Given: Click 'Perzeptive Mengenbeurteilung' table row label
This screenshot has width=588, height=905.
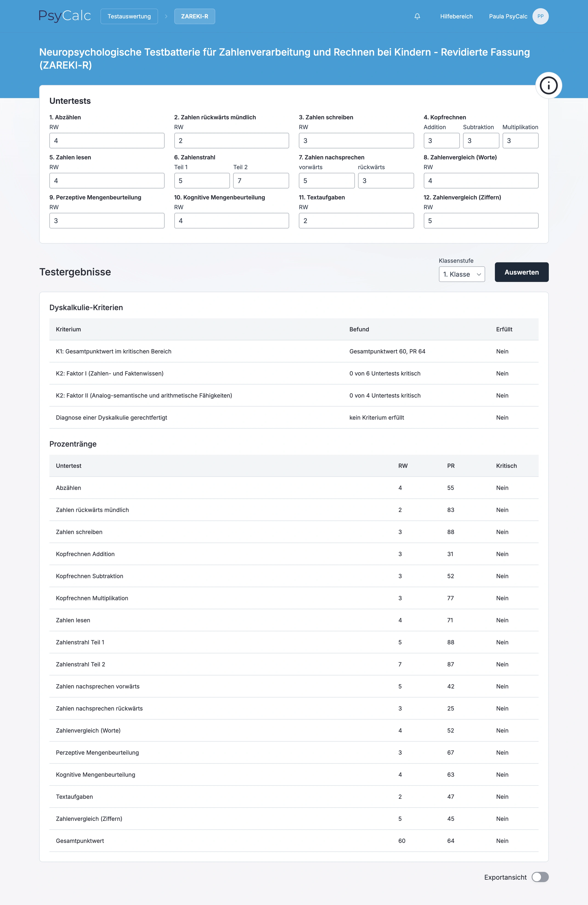Looking at the screenshot, I should [97, 752].
